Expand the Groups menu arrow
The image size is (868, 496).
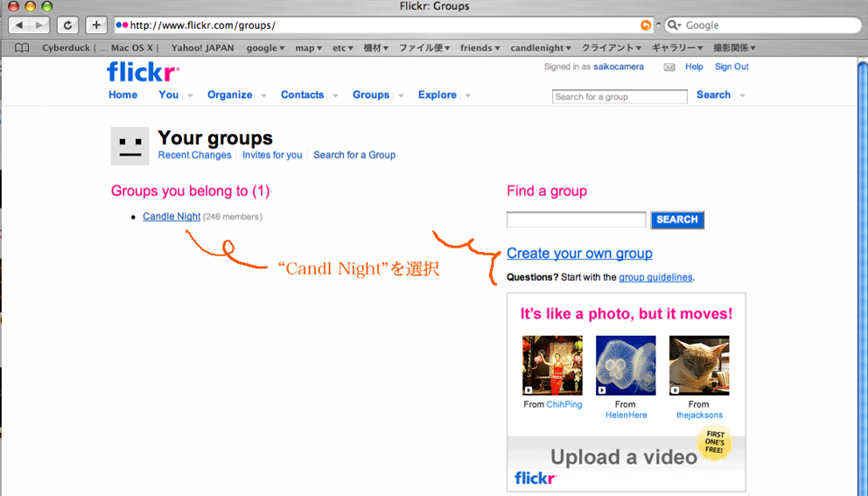click(x=400, y=95)
